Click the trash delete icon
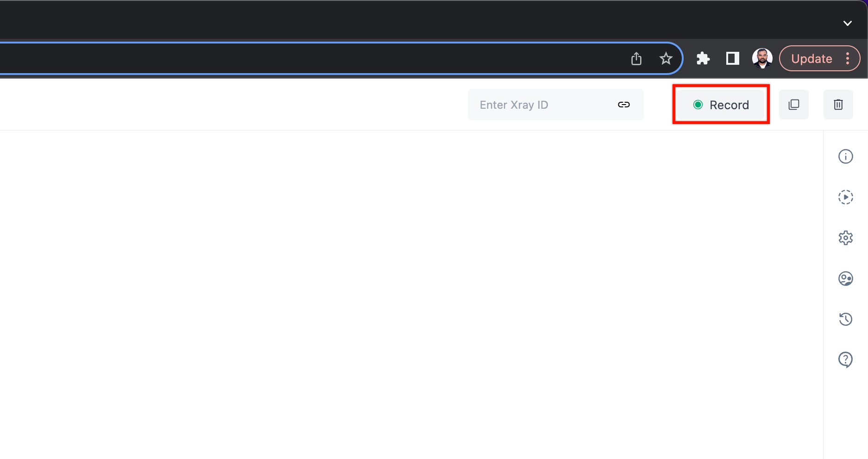Image resolution: width=868 pixels, height=459 pixels. (x=838, y=105)
